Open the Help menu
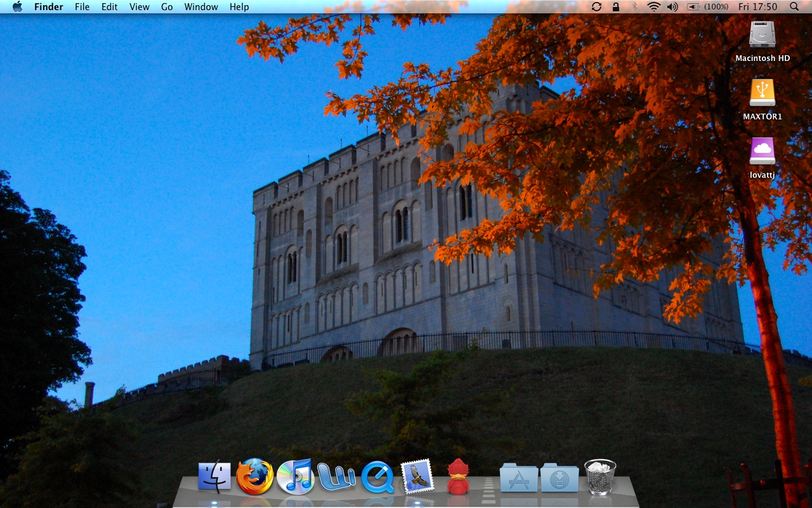812x508 pixels. click(239, 7)
